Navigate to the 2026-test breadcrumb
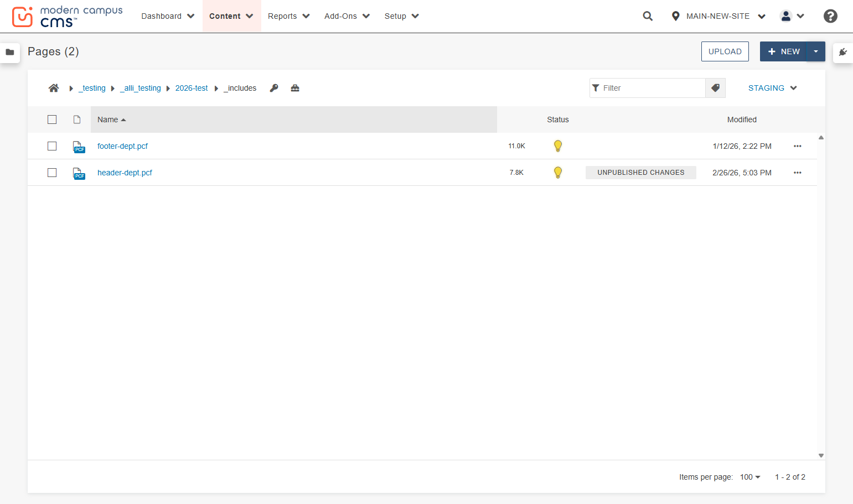Image resolution: width=853 pixels, height=504 pixels. coord(192,88)
